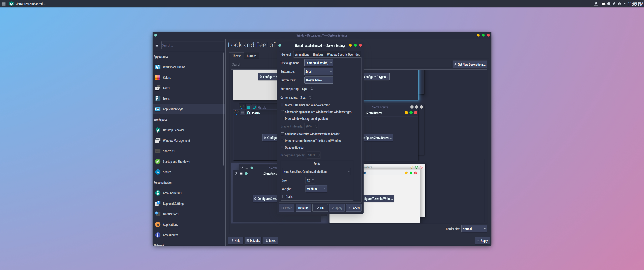Click the user tray icon in panel

pos(596,4)
